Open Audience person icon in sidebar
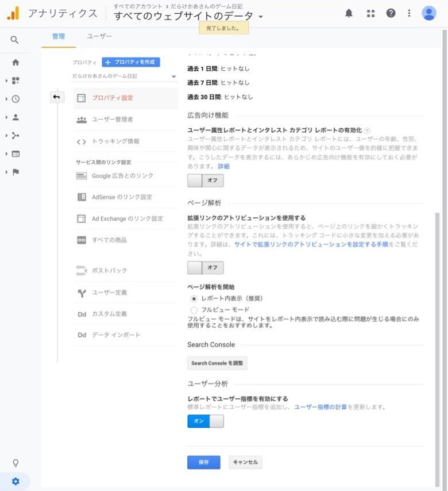This screenshot has height=491, width=448. click(16, 117)
